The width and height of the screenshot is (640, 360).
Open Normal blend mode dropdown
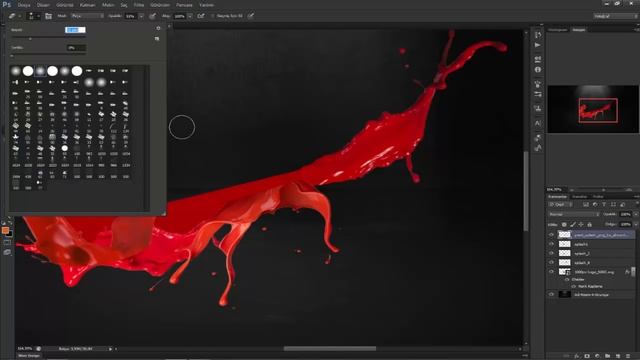573,214
